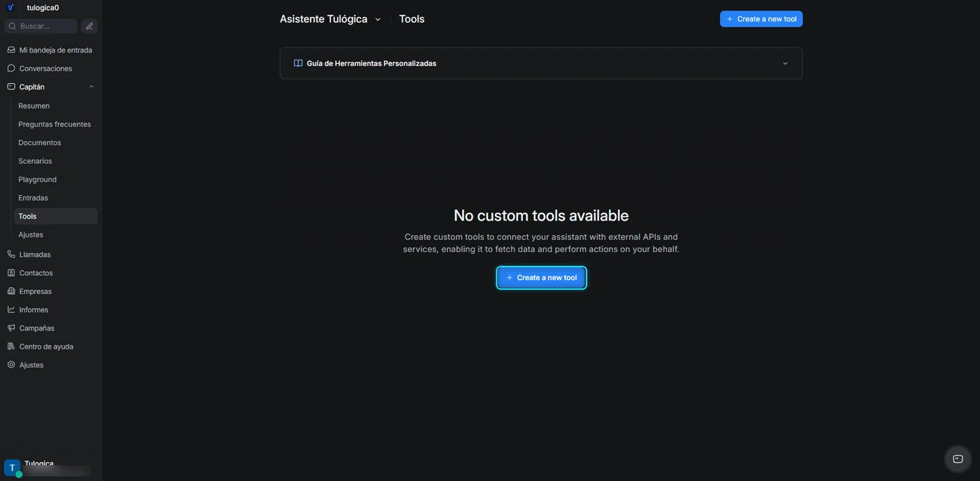The height and width of the screenshot is (481, 980).
Task: Collapse the Capitán sidebar section
Action: pos(91,87)
